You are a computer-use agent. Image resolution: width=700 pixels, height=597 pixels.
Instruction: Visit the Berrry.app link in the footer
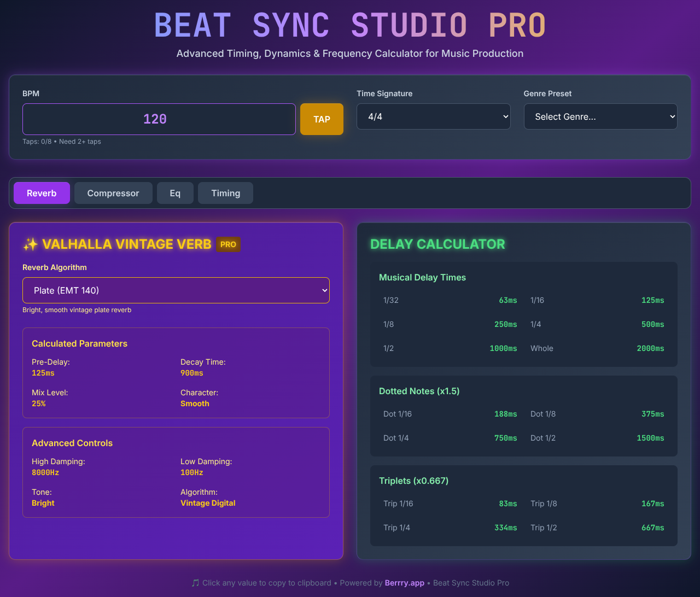[x=404, y=583]
